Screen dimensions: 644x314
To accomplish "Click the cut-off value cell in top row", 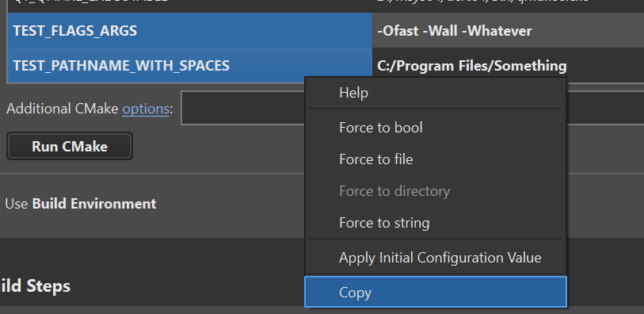I will (508, 6).
